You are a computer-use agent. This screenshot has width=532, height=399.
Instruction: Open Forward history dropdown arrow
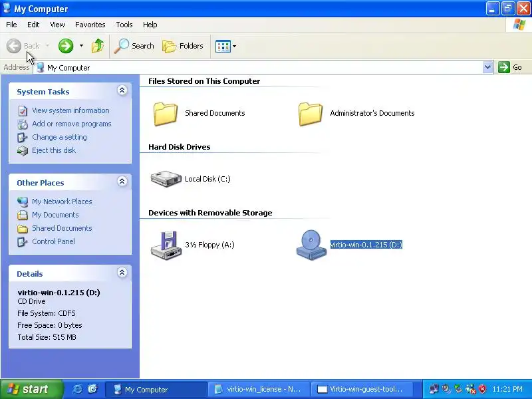[x=81, y=46]
